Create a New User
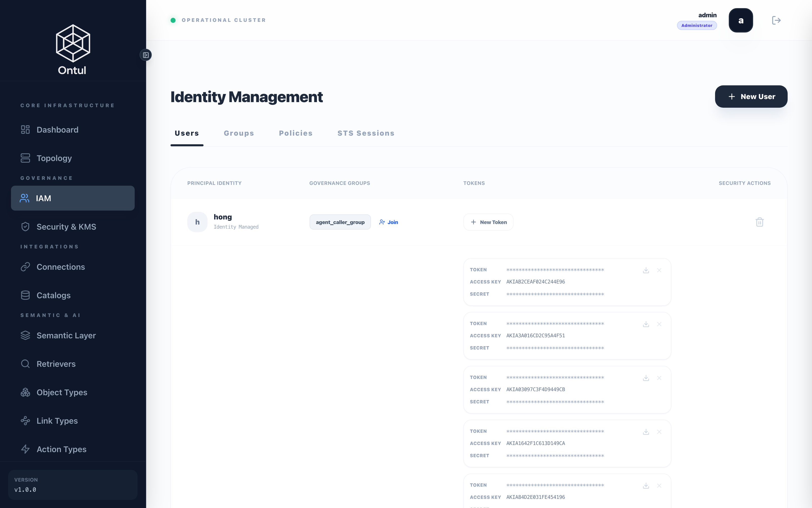This screenshot has height=508, width=812. [x=751, y=97]
